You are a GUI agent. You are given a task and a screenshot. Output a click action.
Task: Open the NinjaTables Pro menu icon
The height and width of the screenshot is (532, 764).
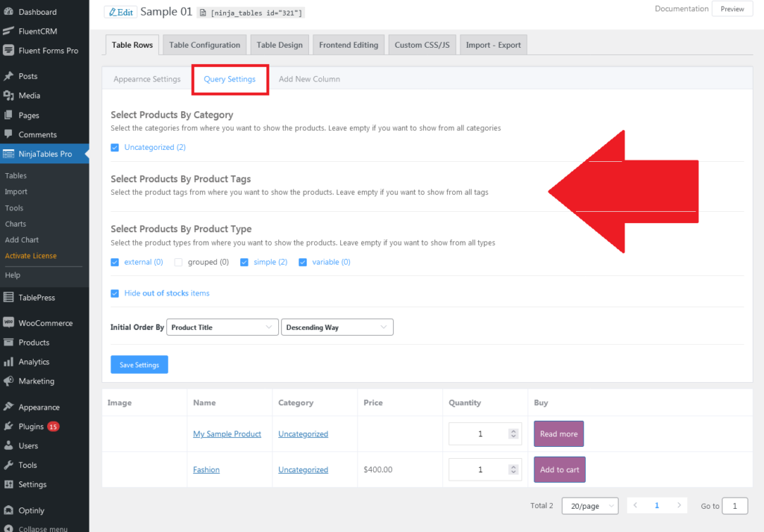10,154
